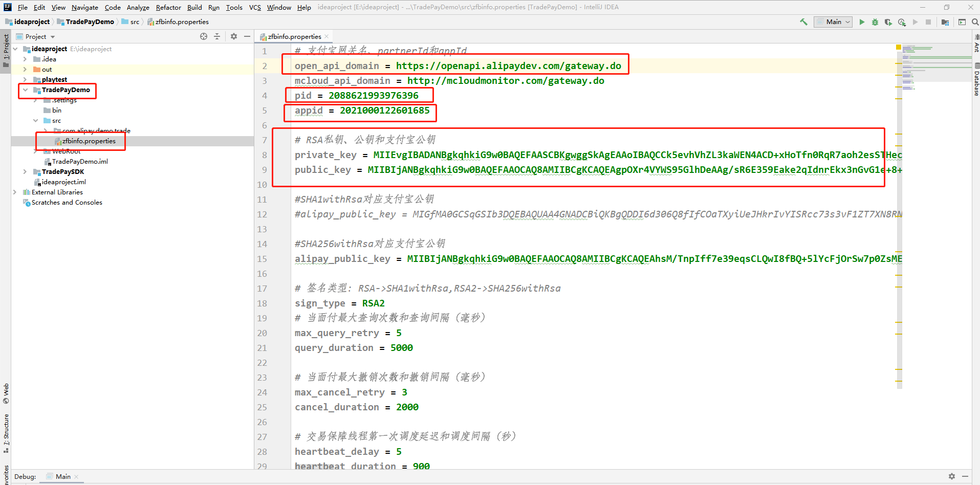
Task: Select Scratches and Consoles
Action: [67, 203]
